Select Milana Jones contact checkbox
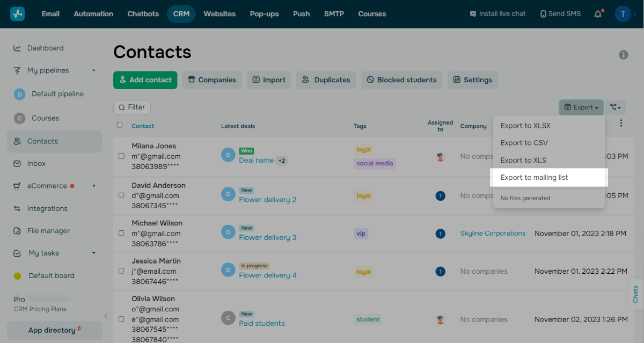The width and height of the screenshot is (644, 343). coord(121,157)
